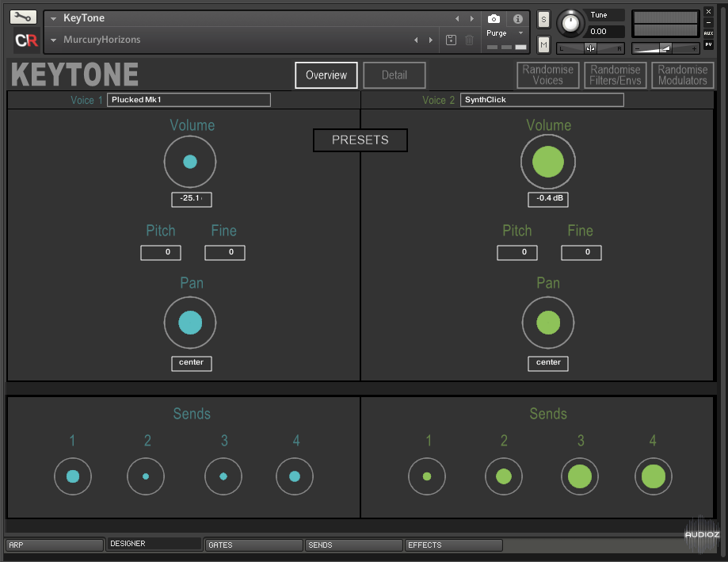728x562 pixels.
Task: Click Voice 2 volume value -0.4 dB
Action: tap(548, 199)
